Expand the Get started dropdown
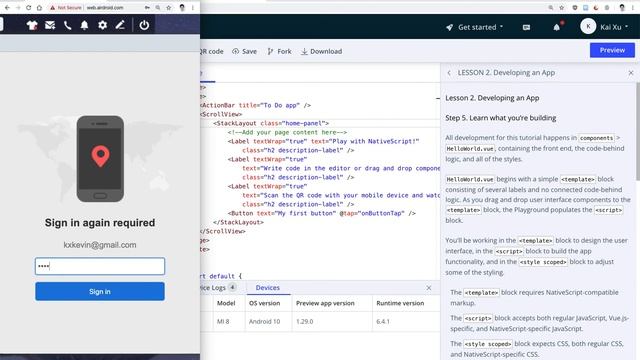 click(480, 27)
